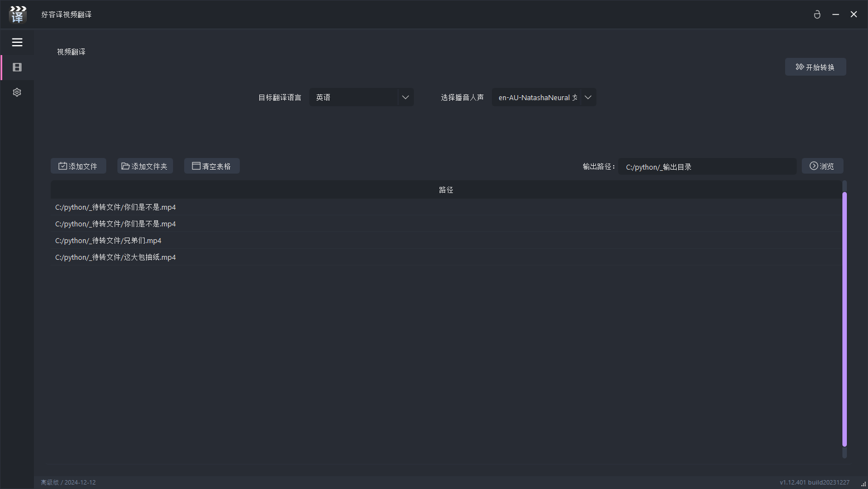Open the hamburger menu in sidebar
This screenshot has height=489, width=868.
(x=17, y=42)
